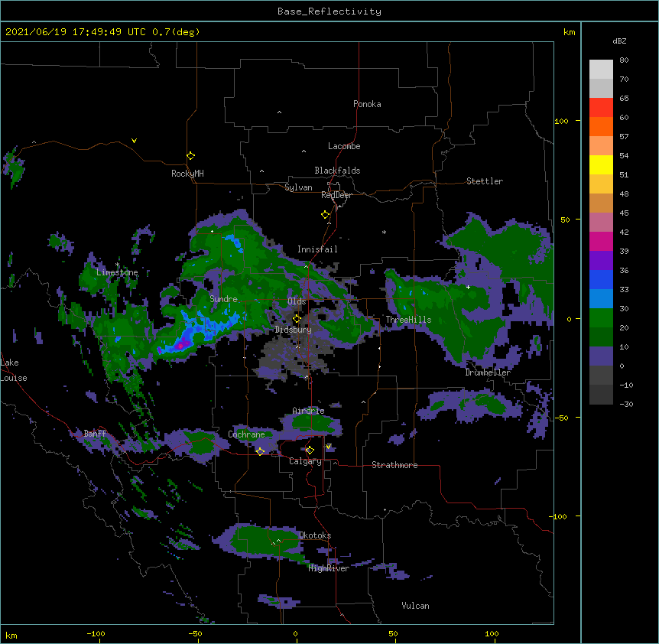Click the Banff town label
659x644 pixels.
point(95,434)
